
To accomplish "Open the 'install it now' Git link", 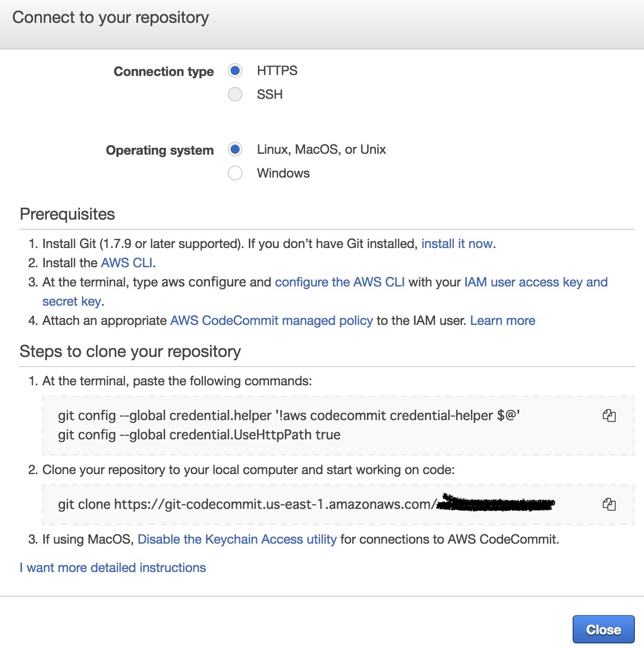I will [456, 243].
